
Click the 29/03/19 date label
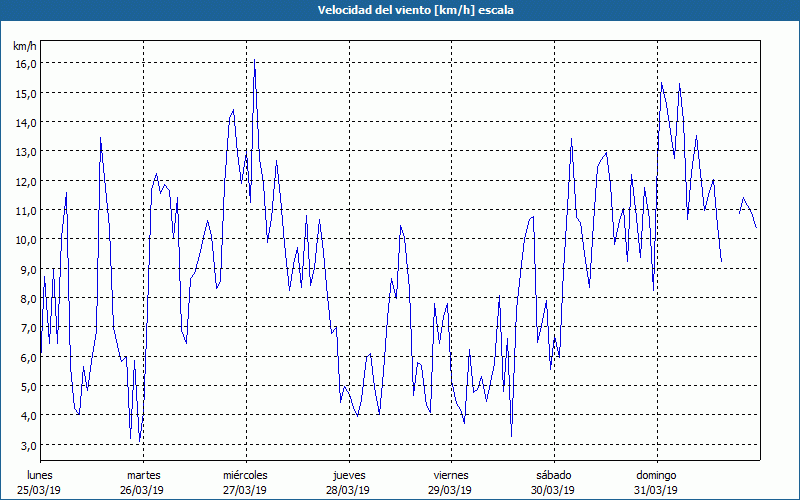point(451,490)
